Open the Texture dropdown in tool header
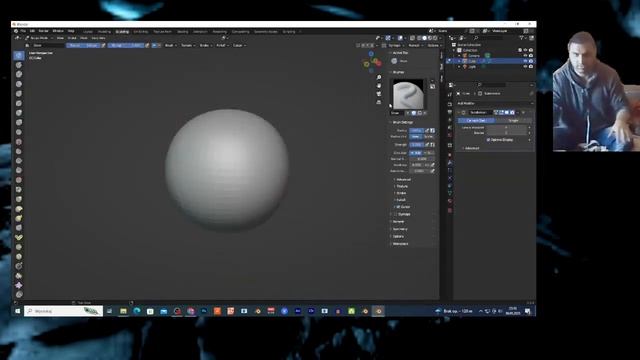The height and width of the screenshot is (360, 640). [188, 45]
